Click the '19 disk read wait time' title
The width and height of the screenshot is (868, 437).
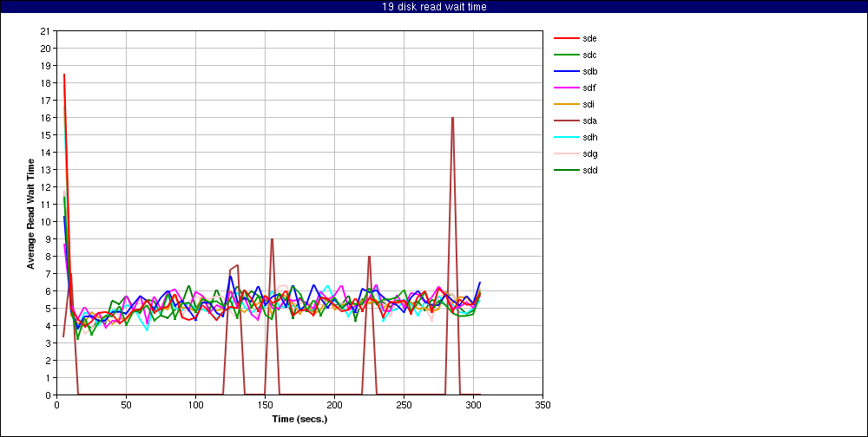pos(434,7)
